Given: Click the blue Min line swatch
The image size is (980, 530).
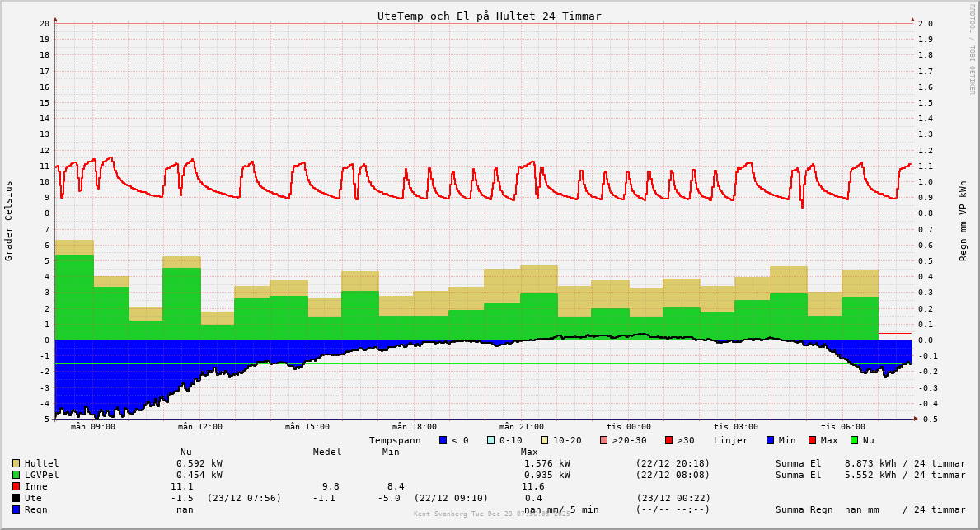Looking at the screenshot, I should tap(771, 440).
